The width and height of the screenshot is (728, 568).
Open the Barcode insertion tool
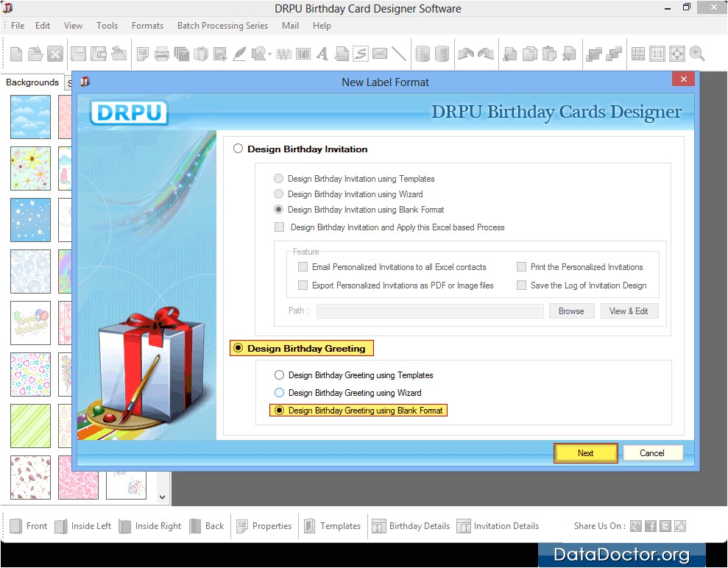point(304,54)
